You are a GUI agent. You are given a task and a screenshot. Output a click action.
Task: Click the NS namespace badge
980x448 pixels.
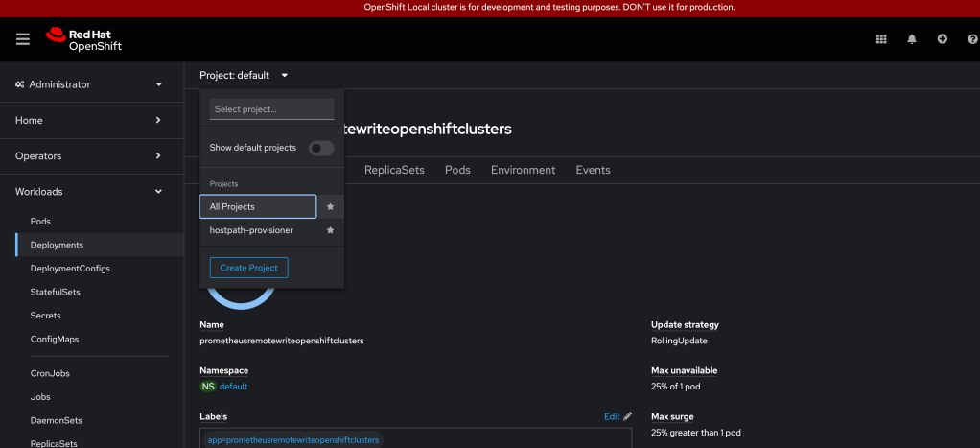pyautogui.click(x=208, y=386)
